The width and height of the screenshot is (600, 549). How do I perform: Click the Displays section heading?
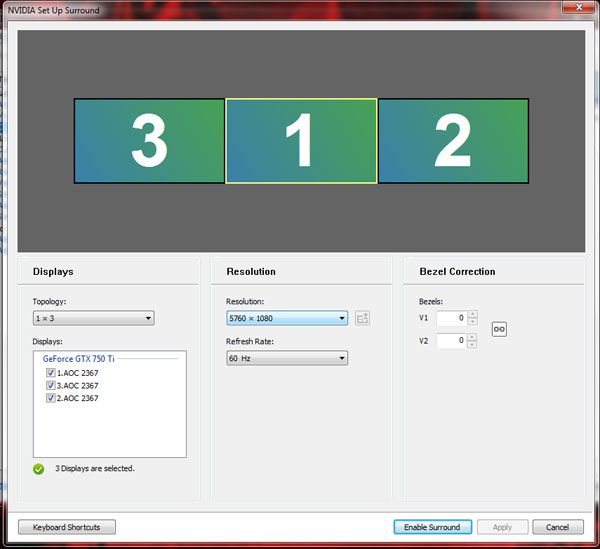tap(53, 272)
